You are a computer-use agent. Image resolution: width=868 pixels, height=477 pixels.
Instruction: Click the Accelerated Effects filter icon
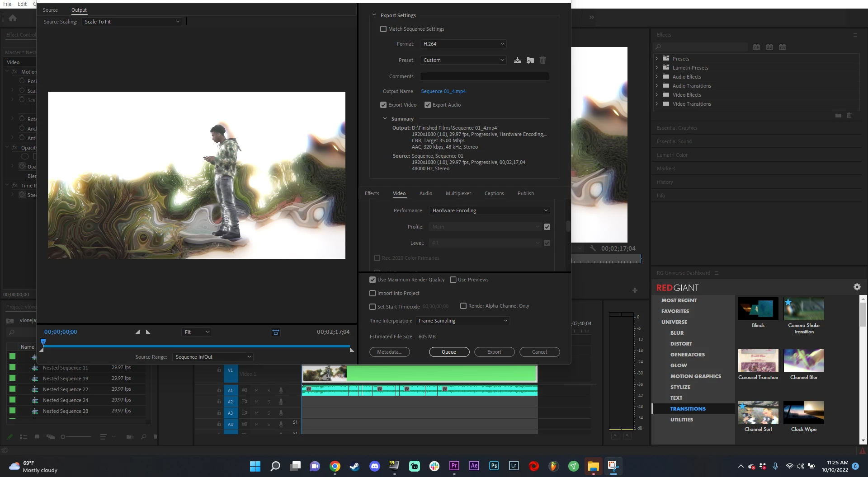pyautogui.click(x=756, y=47)
